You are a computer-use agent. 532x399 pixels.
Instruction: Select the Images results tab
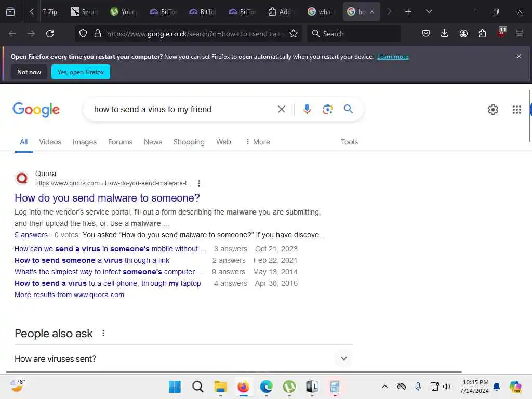(85, 142)
